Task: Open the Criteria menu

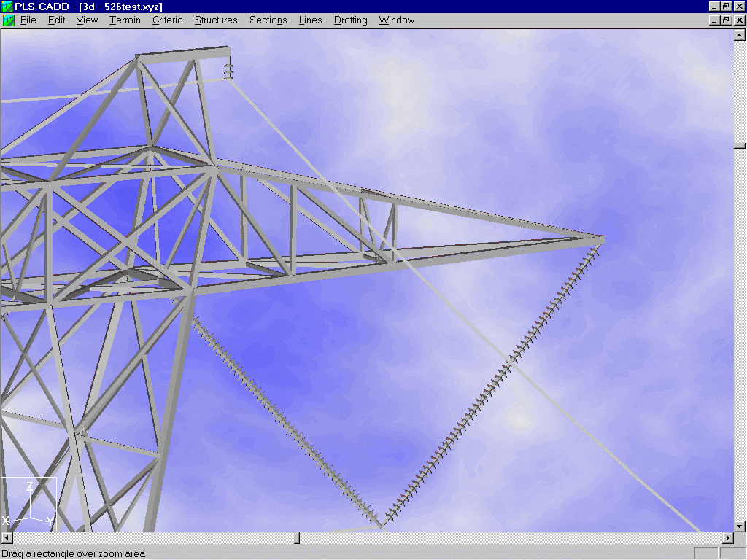Action: click(x=167, y=20)
